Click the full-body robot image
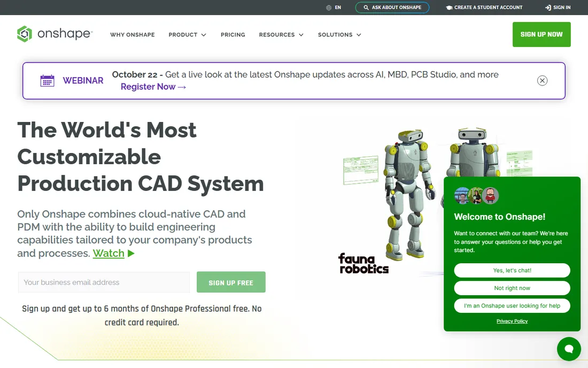 point(409,195)
